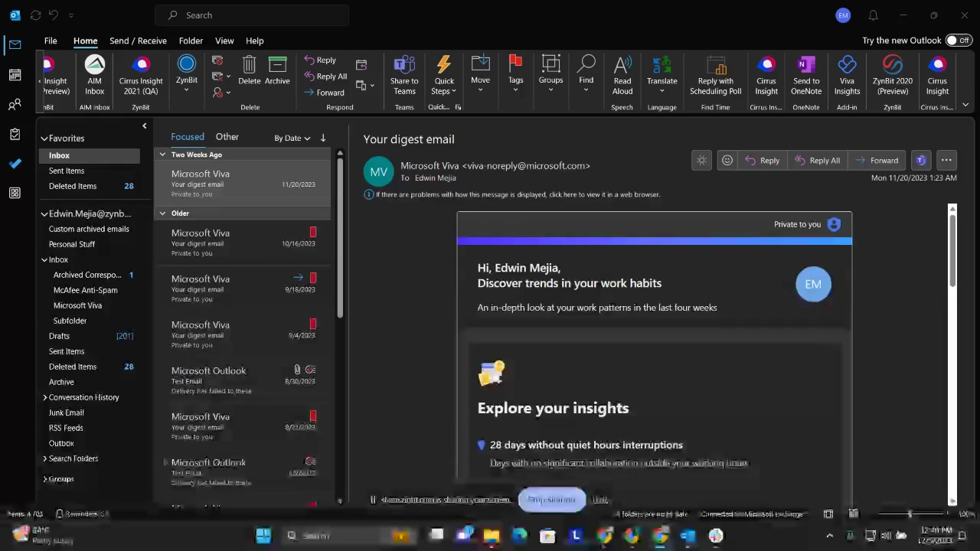The height and width of the screenshot is (551, 980).
Task: Switch to the Other inbox tab
Action: [x=227, y=136]
